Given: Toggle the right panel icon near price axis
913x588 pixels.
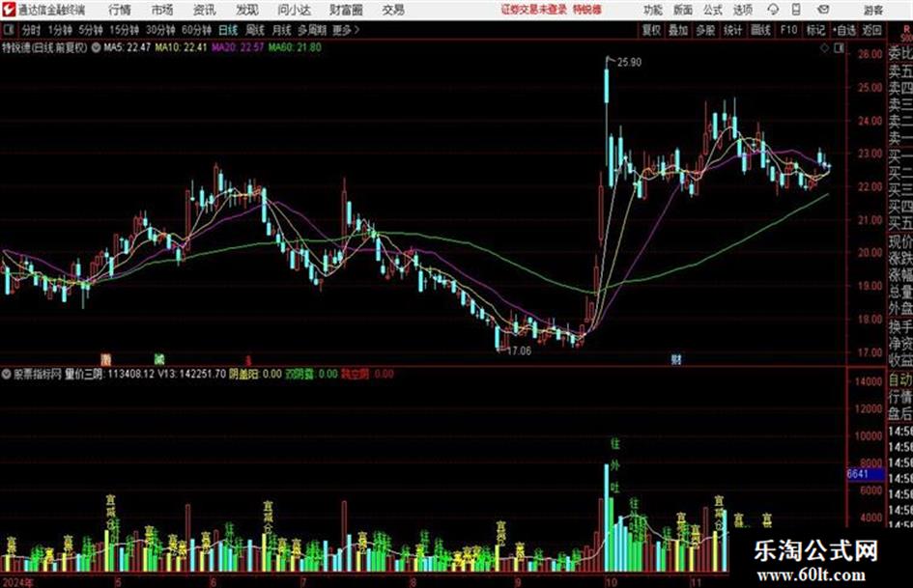Looking at the screenshot, I should pos(839,48).
